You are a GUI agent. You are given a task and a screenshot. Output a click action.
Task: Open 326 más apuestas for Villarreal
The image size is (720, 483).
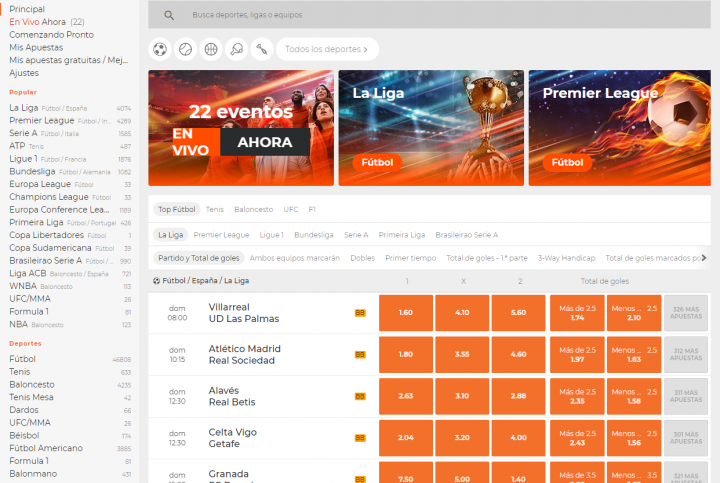click(686, 313)
